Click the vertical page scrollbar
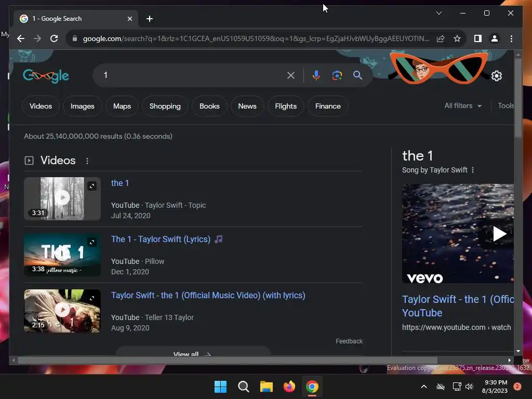The image size is (532, 399). (x=518, y=98)
